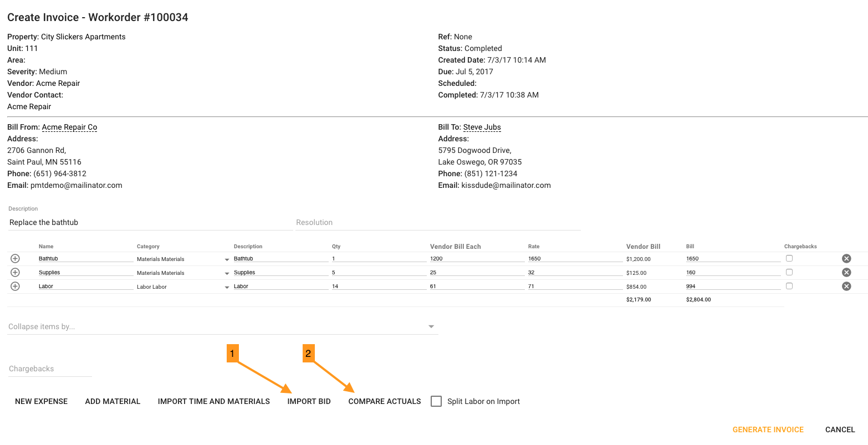Edit the Bathtub name field

[x=85, y=259]
